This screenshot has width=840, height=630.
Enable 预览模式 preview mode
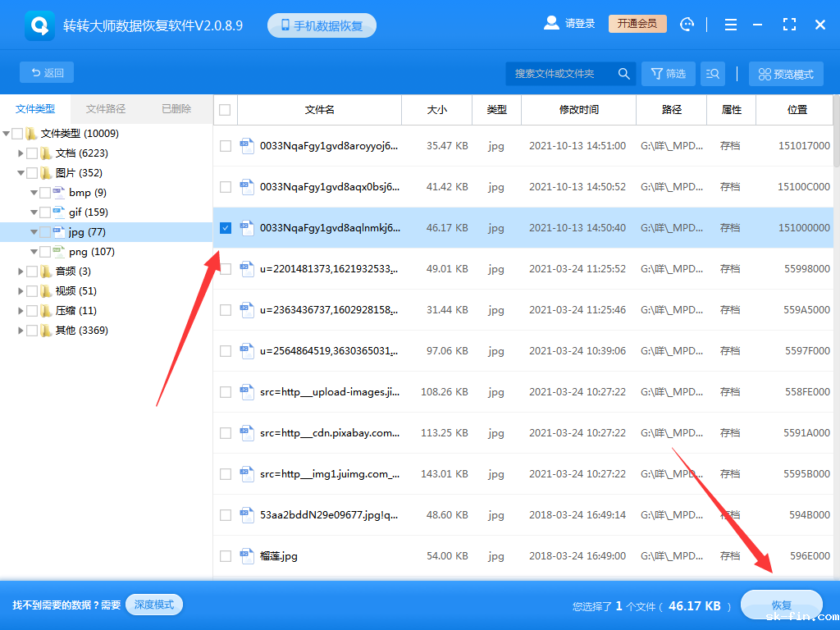tap(785, 73)
